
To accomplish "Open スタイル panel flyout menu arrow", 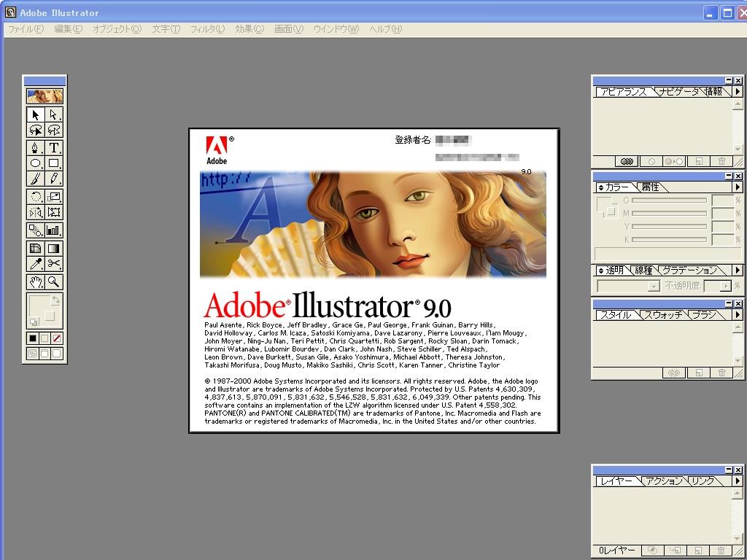I will (738, 314).
